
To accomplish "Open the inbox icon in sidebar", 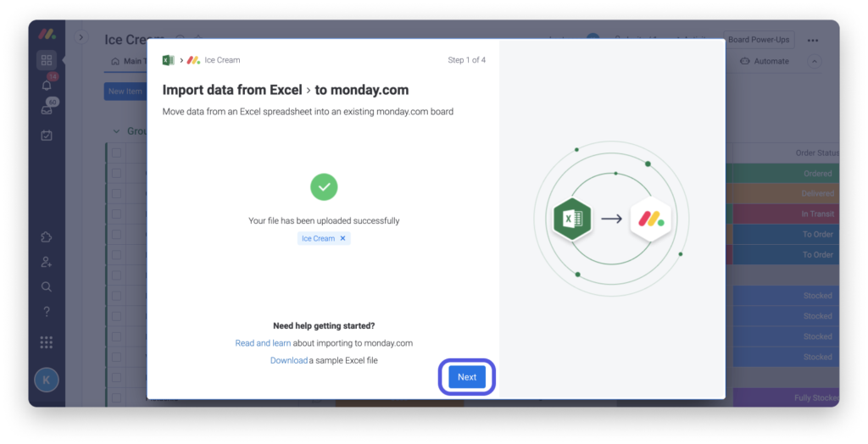I will click(47, 110).
